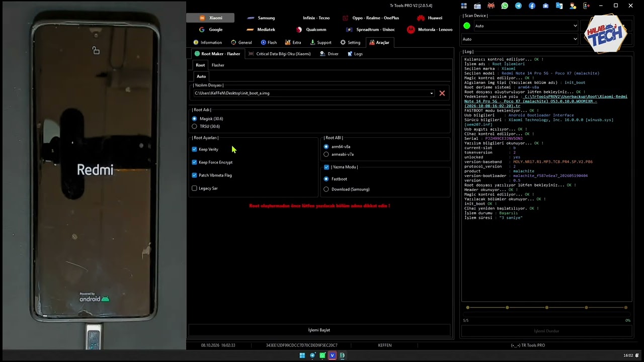644x362 pixels.
Task: Click the İşlemi Başlat button
Action: point(319,330)
